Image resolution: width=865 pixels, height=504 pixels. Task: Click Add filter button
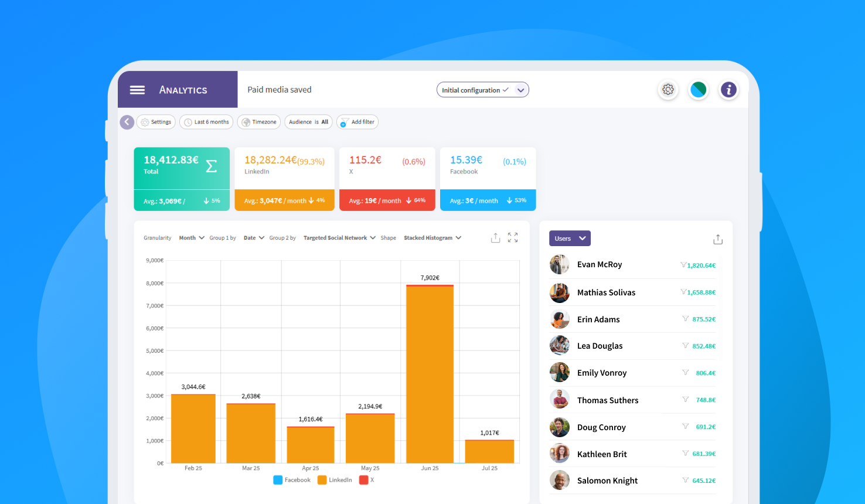pos(357,122)
